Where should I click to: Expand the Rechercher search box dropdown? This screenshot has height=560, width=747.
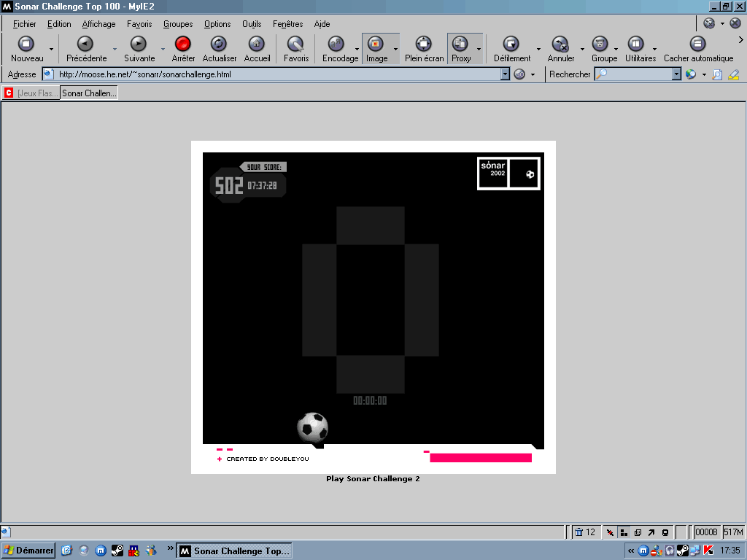click(x=676, y=74)
